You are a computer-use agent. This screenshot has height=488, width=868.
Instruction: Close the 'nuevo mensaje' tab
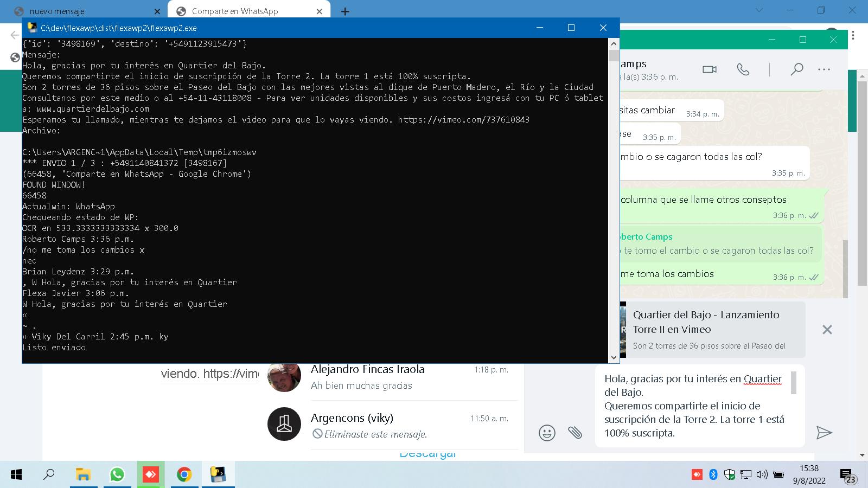pos(157,11)
